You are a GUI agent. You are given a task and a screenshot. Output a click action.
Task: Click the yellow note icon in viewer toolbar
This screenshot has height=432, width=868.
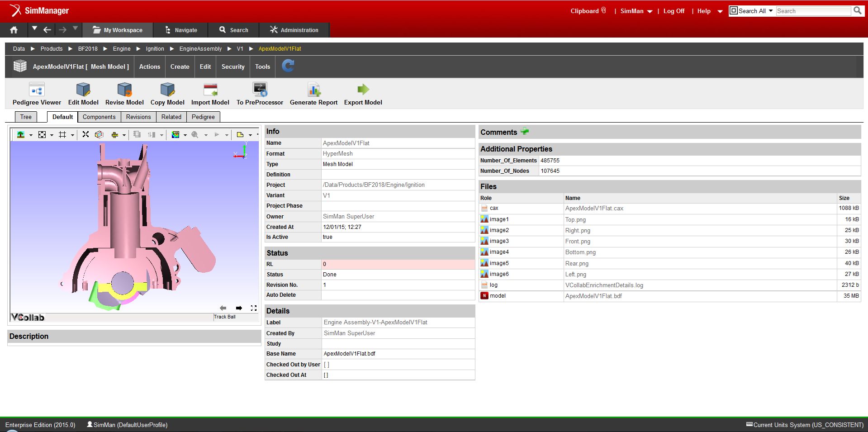pos(240,134)
